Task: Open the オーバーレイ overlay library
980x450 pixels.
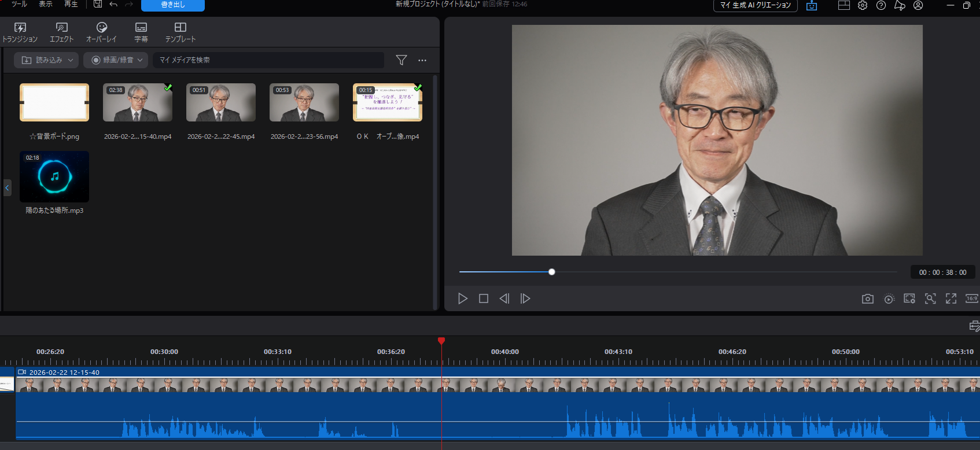Action: [101, 32]
